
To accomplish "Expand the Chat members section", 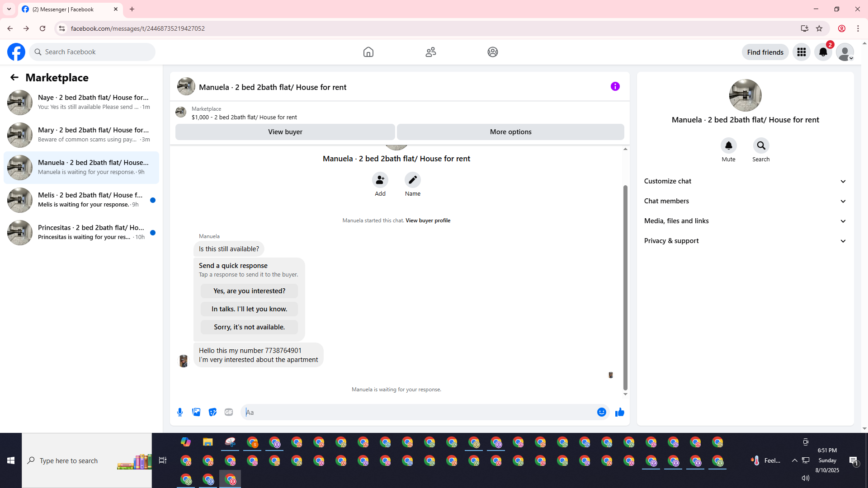I will (745, 201).
